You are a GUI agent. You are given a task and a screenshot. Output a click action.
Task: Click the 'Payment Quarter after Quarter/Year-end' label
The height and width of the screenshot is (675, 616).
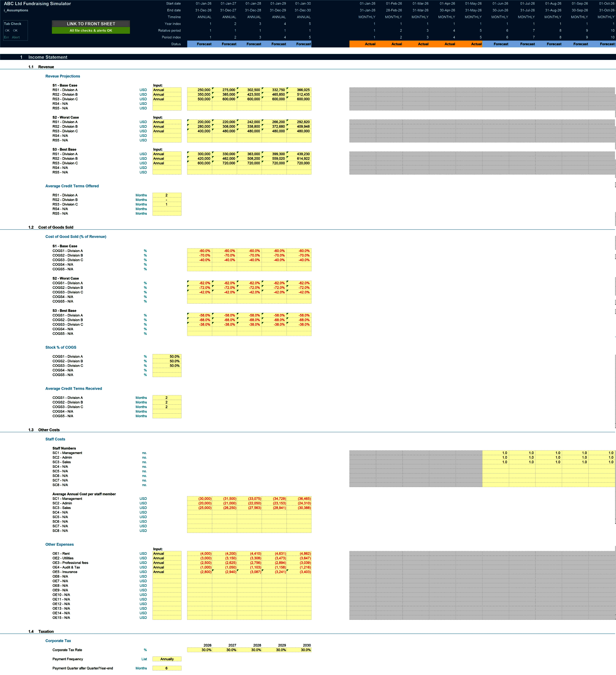[83, 668]
